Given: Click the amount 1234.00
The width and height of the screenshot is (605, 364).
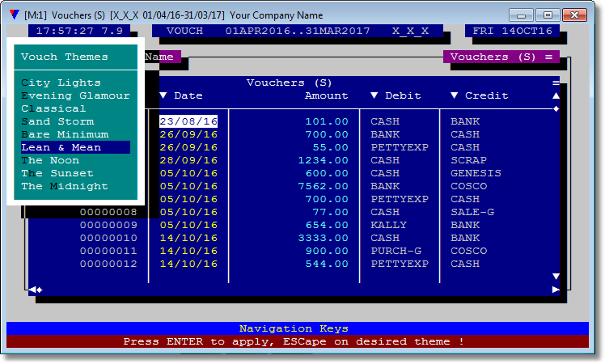Looking at the screenshot, I should tap(323, 160).
